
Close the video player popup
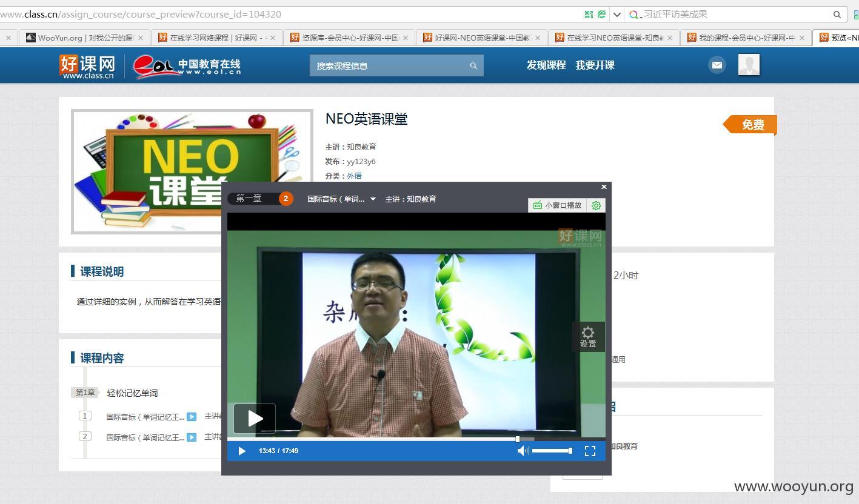(604, 187)
